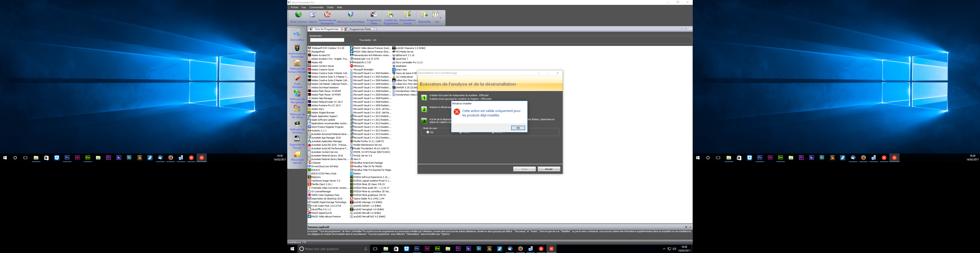Image resolution: width=980 pixels, height=253 pixels.
Task: Click the Désinstaller toolbar button
Action: [x=424, y=17]
